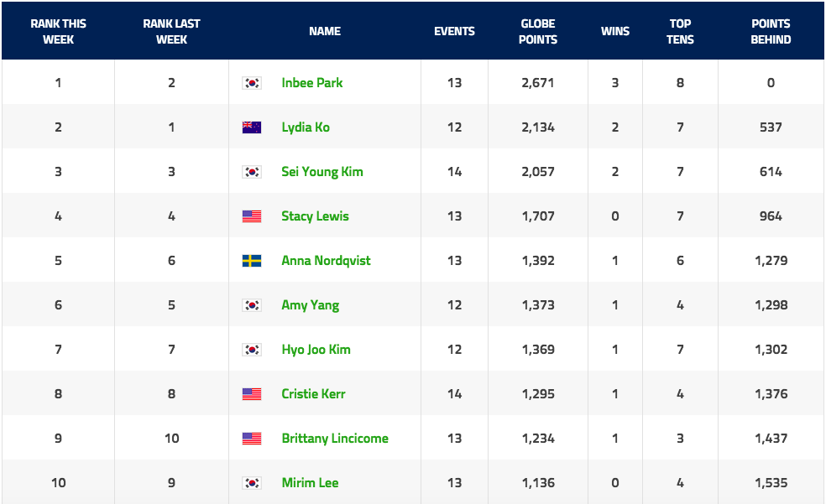Image resolution: width=826 pixels, height=504 pixels.
Task: Click the US flag beside Stacy Lewis
Action: coord(251,216)
